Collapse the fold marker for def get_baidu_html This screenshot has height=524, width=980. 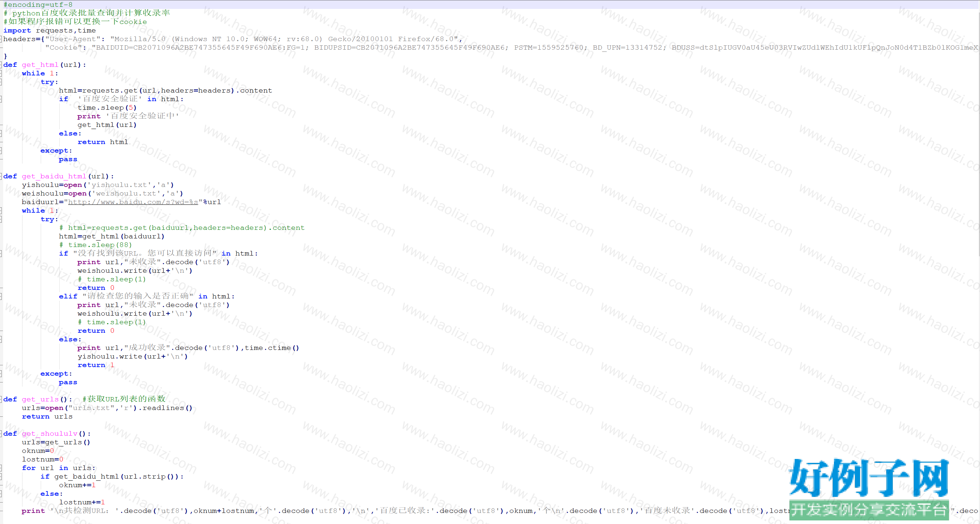(1, 176)
